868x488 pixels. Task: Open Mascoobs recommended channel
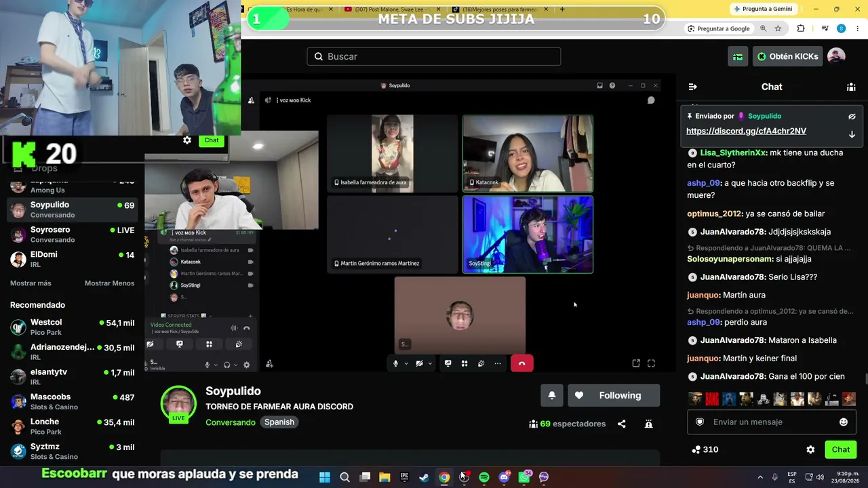click(x=73, y=401)
